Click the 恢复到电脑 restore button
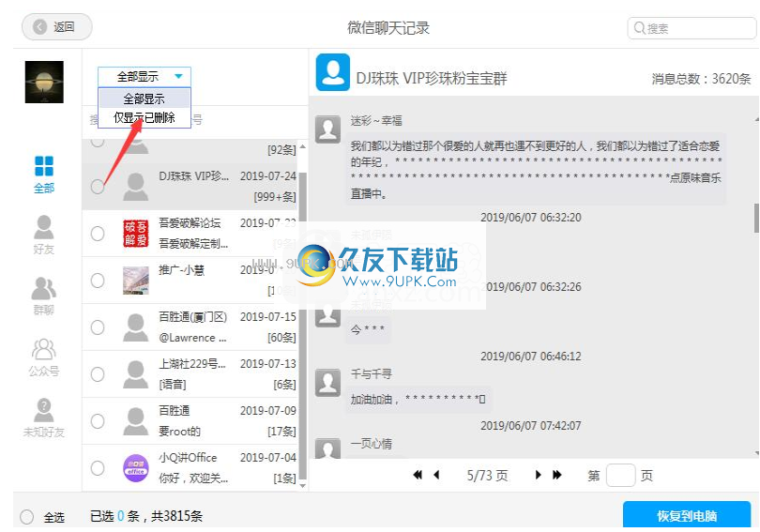 coord(687,515)
